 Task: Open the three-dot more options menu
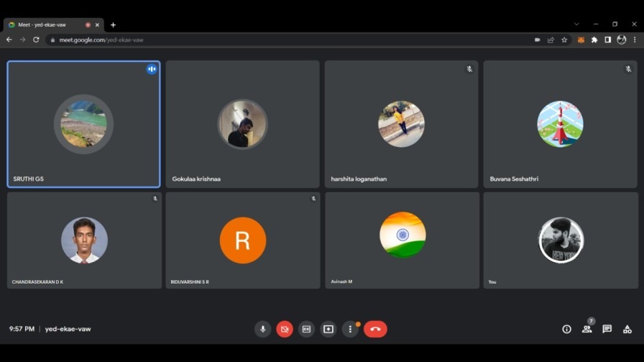click(x=350, y=329)
